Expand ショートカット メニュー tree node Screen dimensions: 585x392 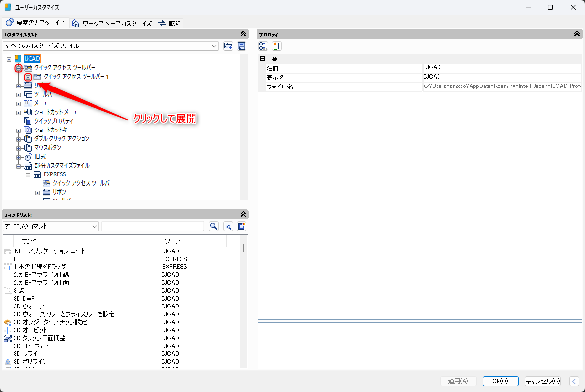[18, 113]
